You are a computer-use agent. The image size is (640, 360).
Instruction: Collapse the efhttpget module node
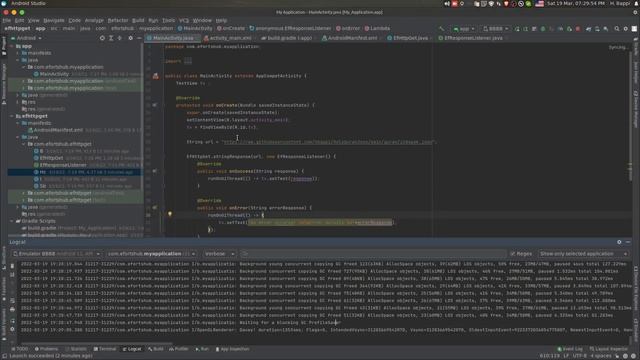(x=12, y=116)
